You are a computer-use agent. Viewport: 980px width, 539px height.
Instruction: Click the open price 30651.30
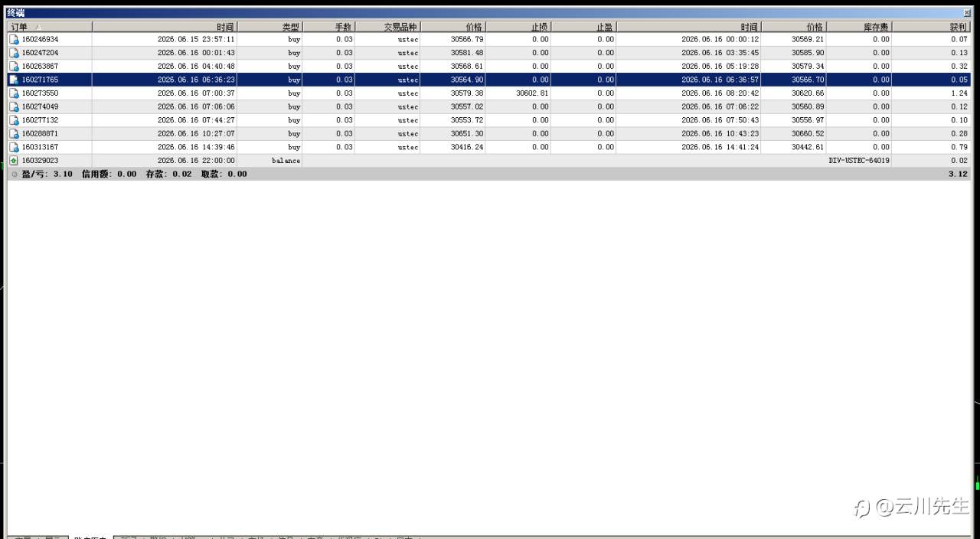pos(467,133)
